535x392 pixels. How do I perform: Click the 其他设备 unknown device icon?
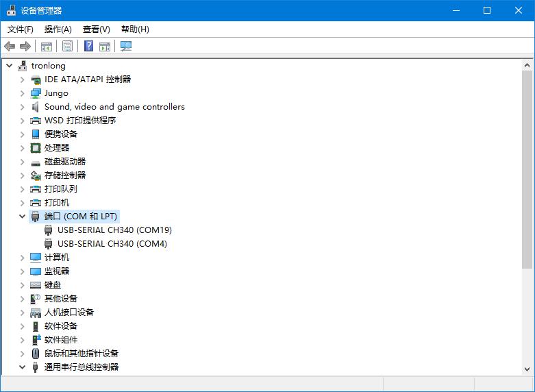point(36,299)
